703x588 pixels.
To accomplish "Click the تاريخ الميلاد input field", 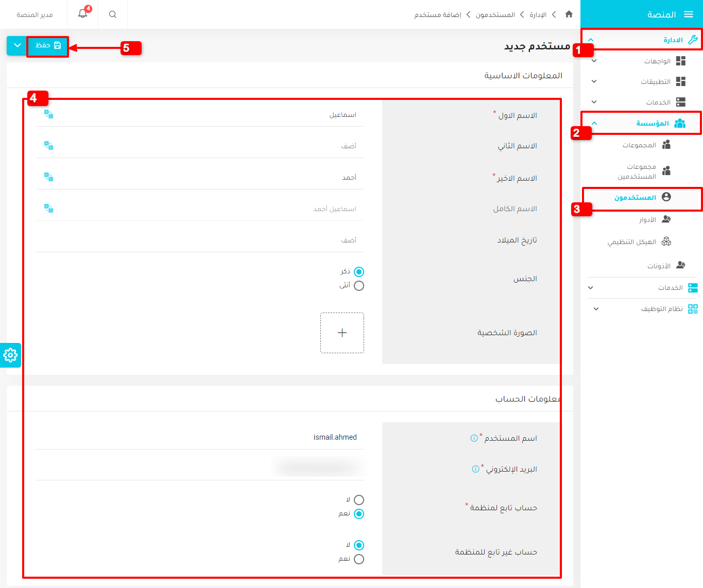I will pyautogui.click(x=200, y=240).
